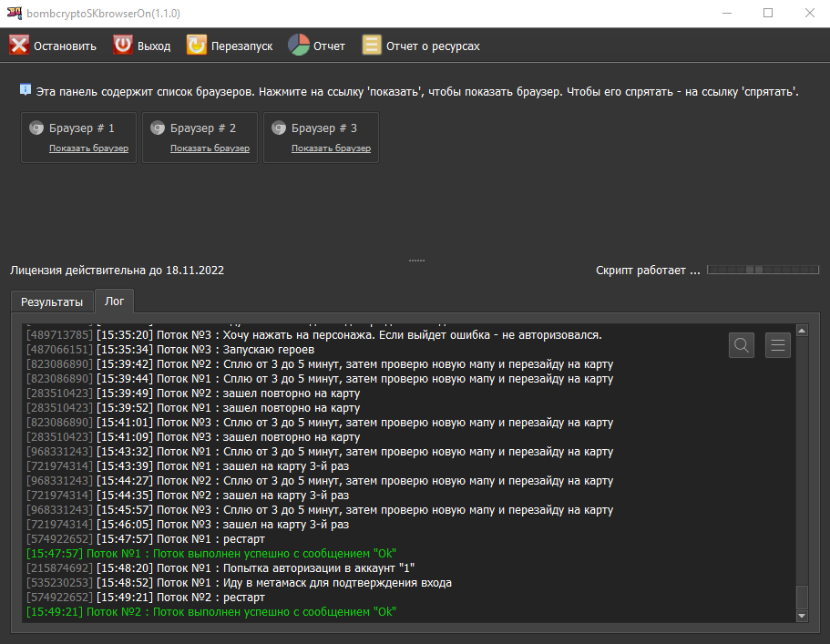This screenshot has width=830, height=644.
Task: Click the log vertical scrollbar thumb
Action: (802, 598)
